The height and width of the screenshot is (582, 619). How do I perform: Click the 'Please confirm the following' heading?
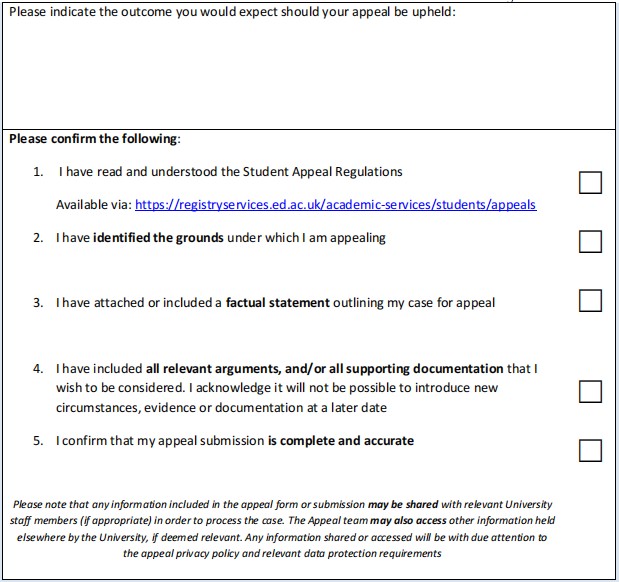(95, 139)
